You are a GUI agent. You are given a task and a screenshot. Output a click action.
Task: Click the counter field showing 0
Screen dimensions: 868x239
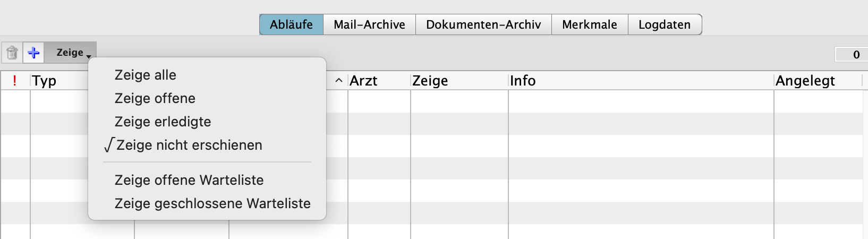(x=851, y=54)
